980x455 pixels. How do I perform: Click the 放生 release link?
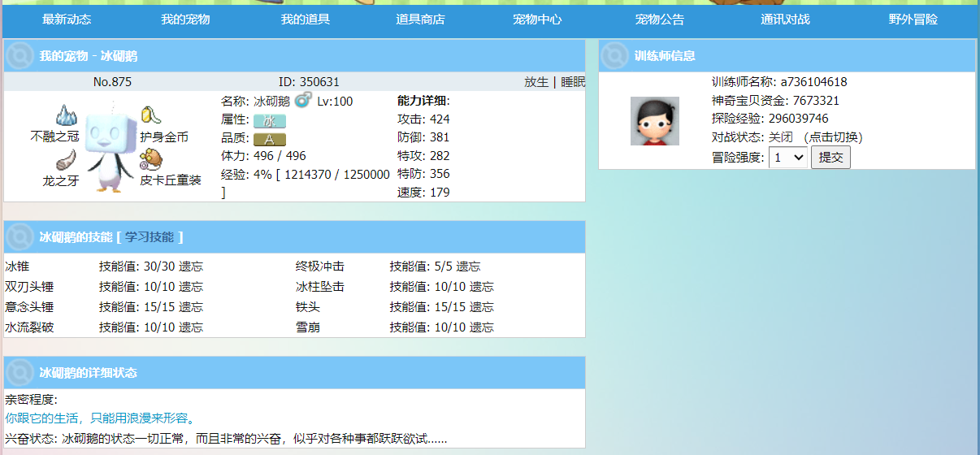tap(536, 81)
